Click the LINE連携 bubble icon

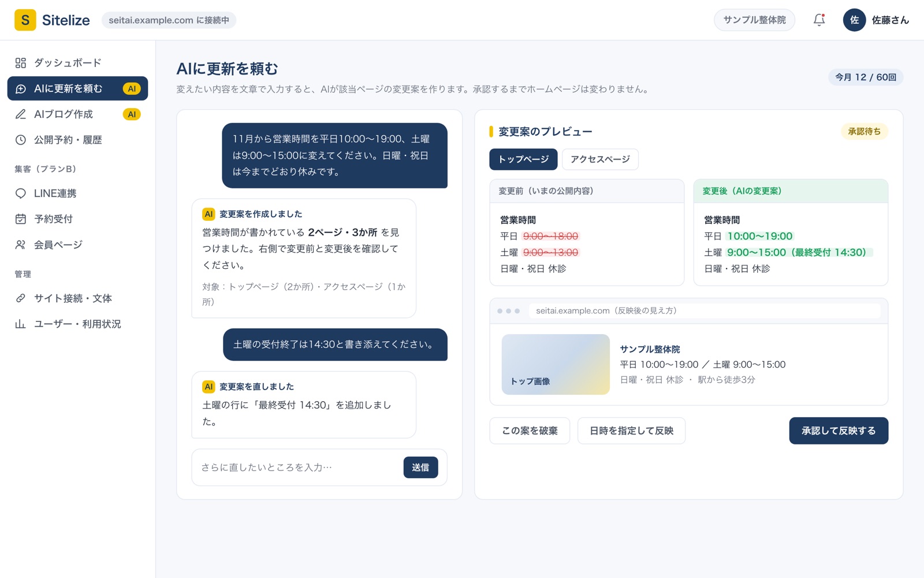pos(21,194)
